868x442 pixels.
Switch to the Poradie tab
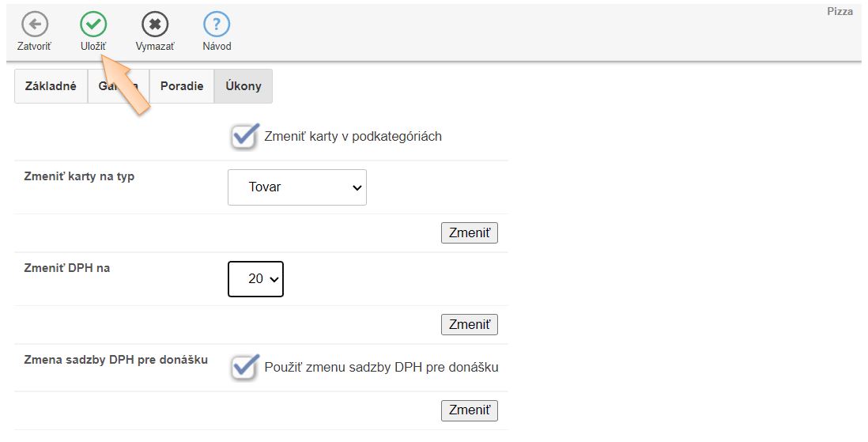(x=182, y=86)
